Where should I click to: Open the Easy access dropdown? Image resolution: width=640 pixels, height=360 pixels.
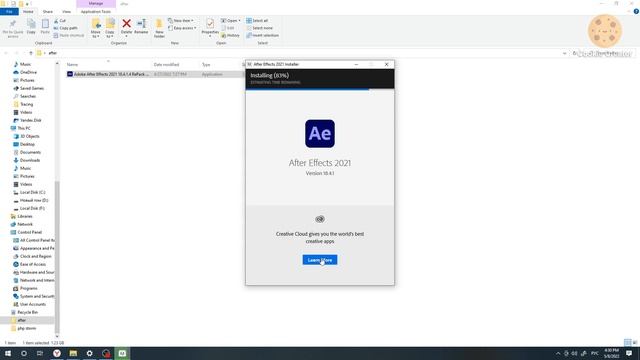182,28
